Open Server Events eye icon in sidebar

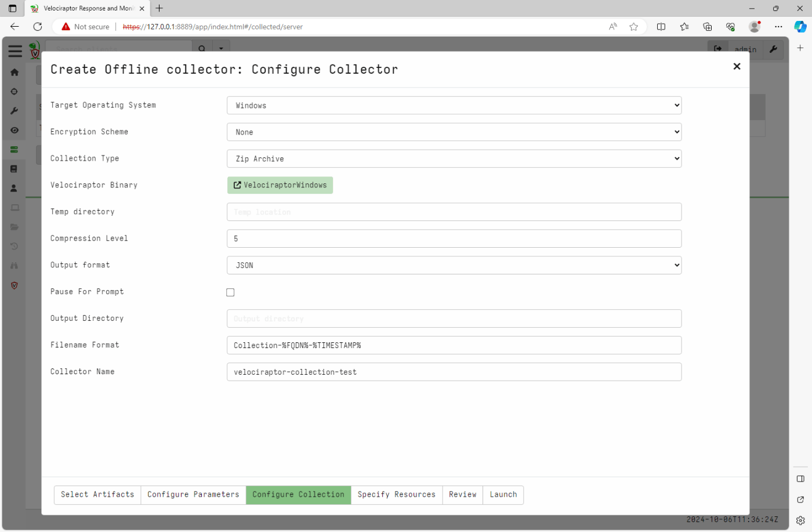pos(14,130)
